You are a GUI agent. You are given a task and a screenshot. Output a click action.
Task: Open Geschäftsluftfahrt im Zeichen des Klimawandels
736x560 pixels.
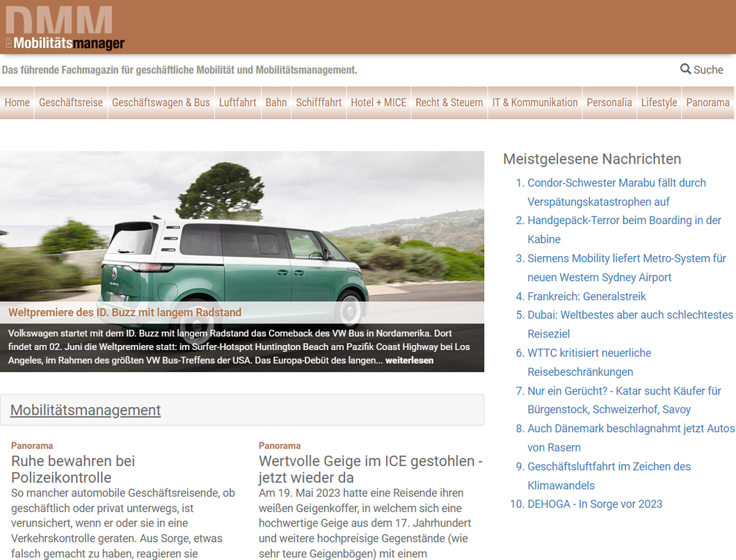click(609, 476)
